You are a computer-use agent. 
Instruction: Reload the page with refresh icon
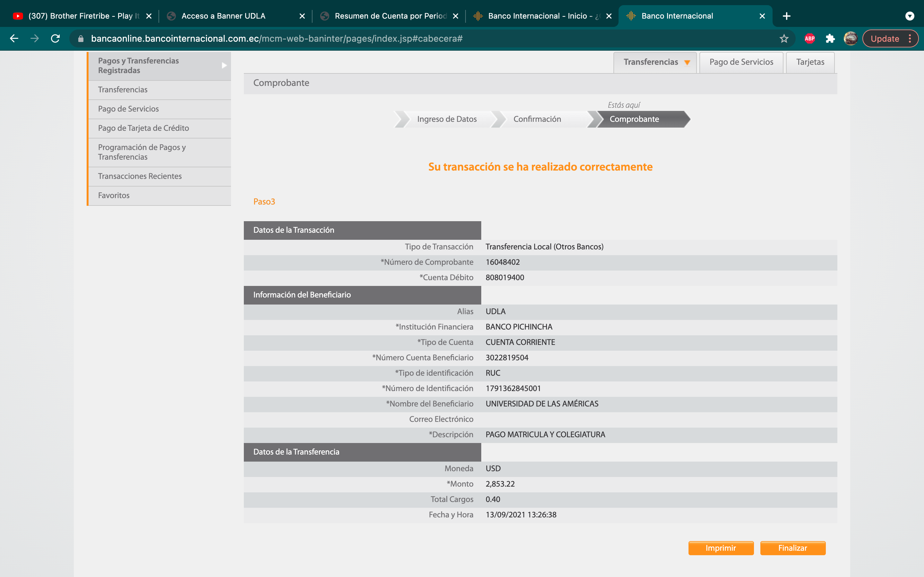click(56, 38)
